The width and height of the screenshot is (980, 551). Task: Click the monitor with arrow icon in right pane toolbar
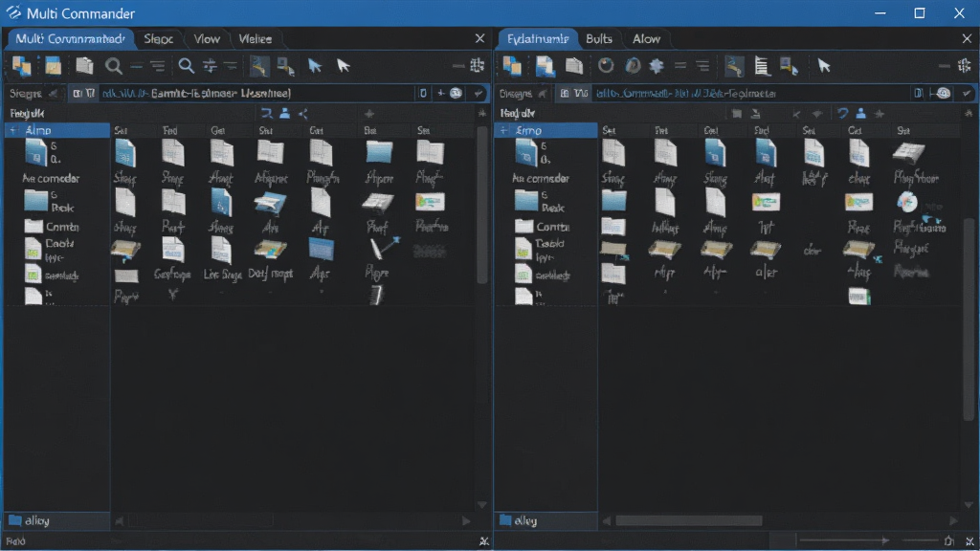click(x=789, y=66)
